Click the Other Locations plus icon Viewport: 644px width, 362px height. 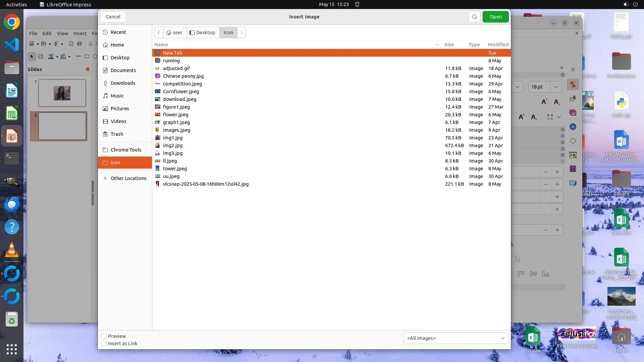105,178
